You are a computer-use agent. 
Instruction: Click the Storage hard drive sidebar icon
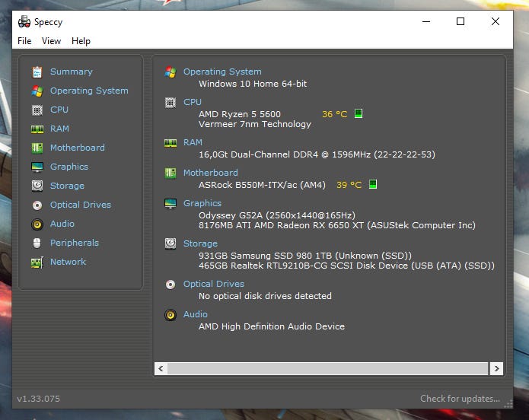[37, 186]
